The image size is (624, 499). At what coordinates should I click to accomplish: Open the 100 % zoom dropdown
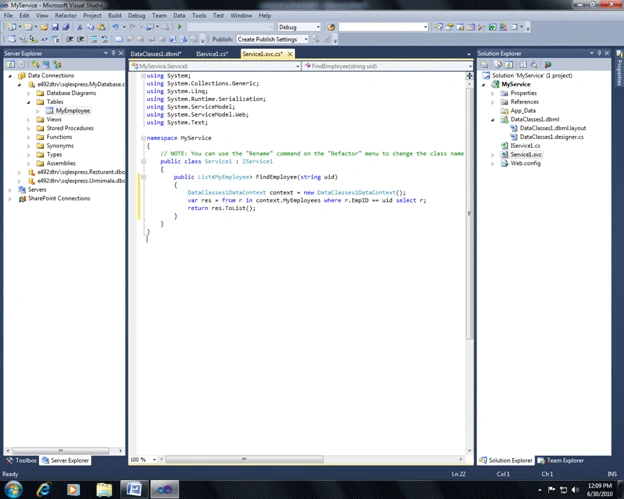(x=154, y=460)
